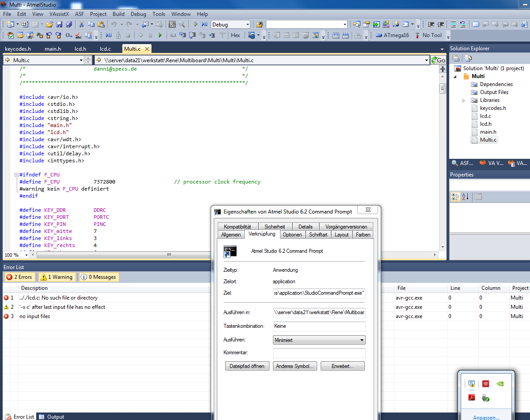Open the Build menu
The image size is (530, 420).
point(118,14)
